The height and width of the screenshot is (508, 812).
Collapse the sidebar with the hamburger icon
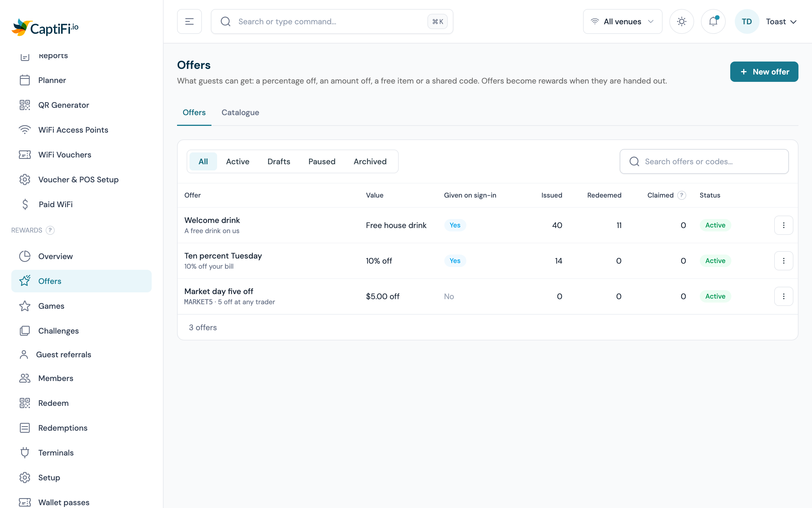pos(189,21)
